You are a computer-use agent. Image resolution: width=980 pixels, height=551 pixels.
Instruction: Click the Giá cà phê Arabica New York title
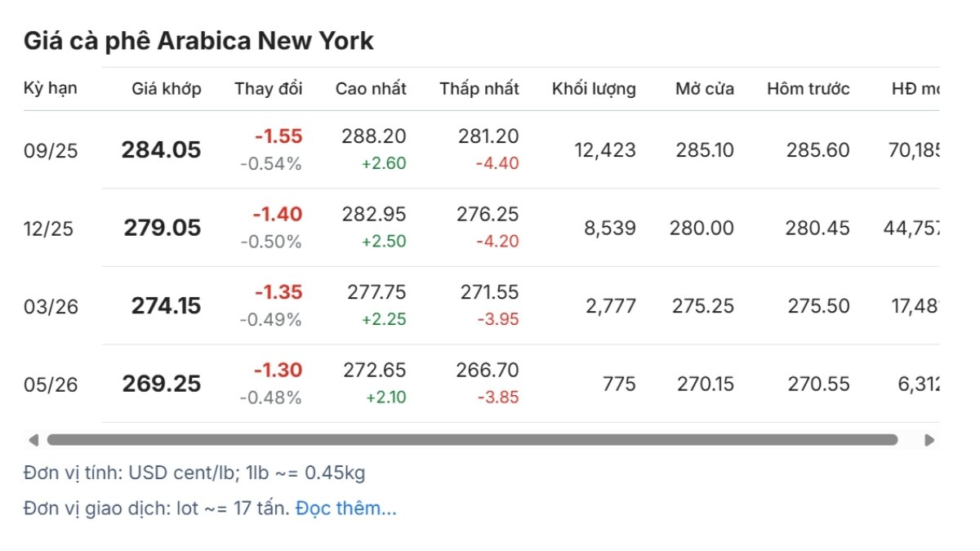tap(198, 41)
